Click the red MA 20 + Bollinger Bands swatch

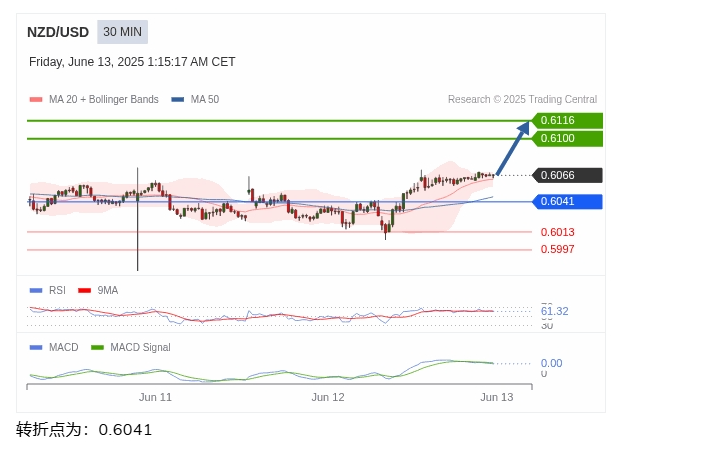(x=36, y=100)
